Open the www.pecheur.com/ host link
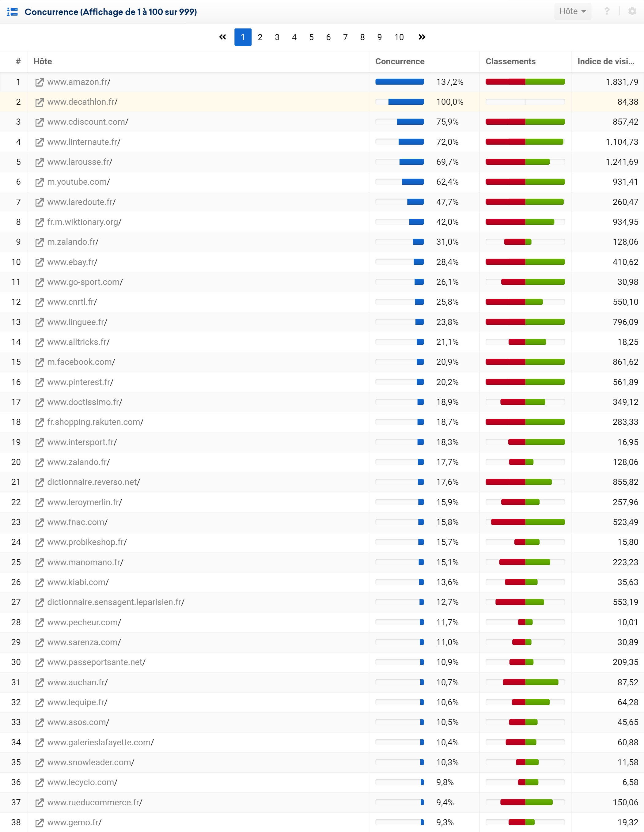The image size is (644, 832). tap(84, 622)
